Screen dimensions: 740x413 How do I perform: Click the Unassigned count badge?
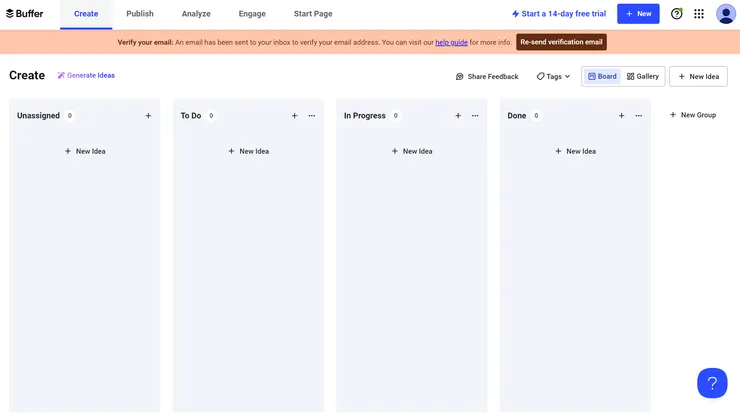pyautogui.click(x=70, y=116)
